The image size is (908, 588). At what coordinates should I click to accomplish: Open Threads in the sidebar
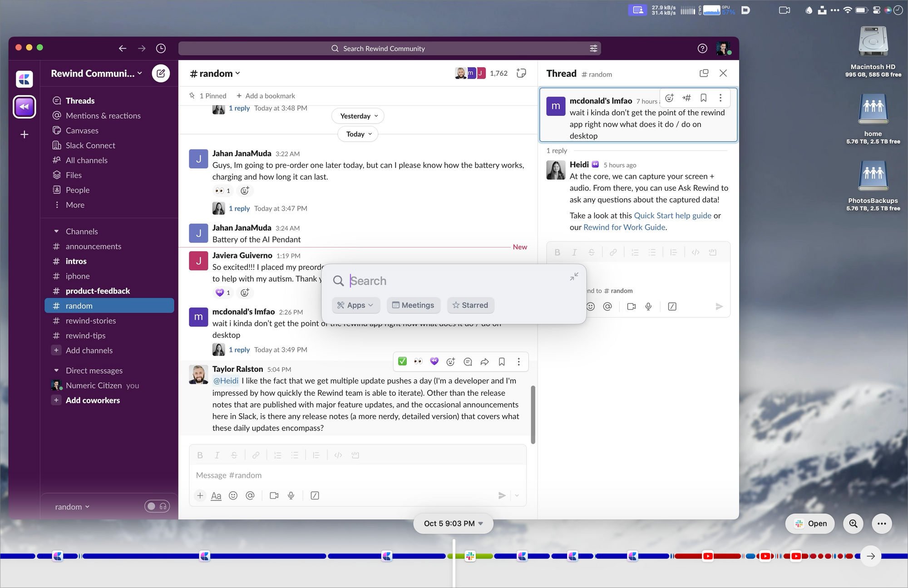80,101
